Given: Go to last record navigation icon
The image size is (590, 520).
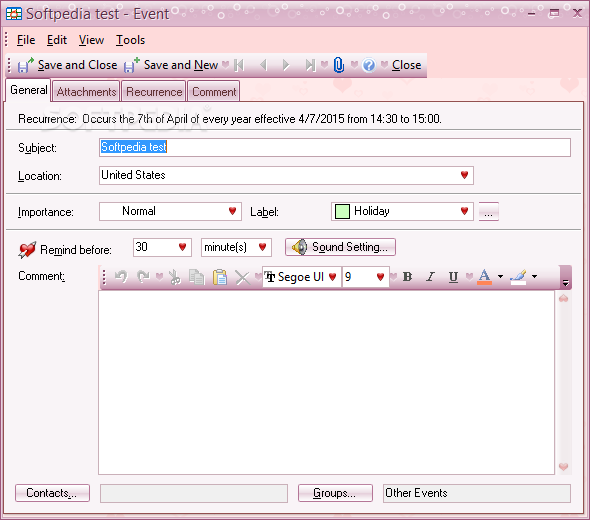Looking at the screenshot, I should point(310,65).
